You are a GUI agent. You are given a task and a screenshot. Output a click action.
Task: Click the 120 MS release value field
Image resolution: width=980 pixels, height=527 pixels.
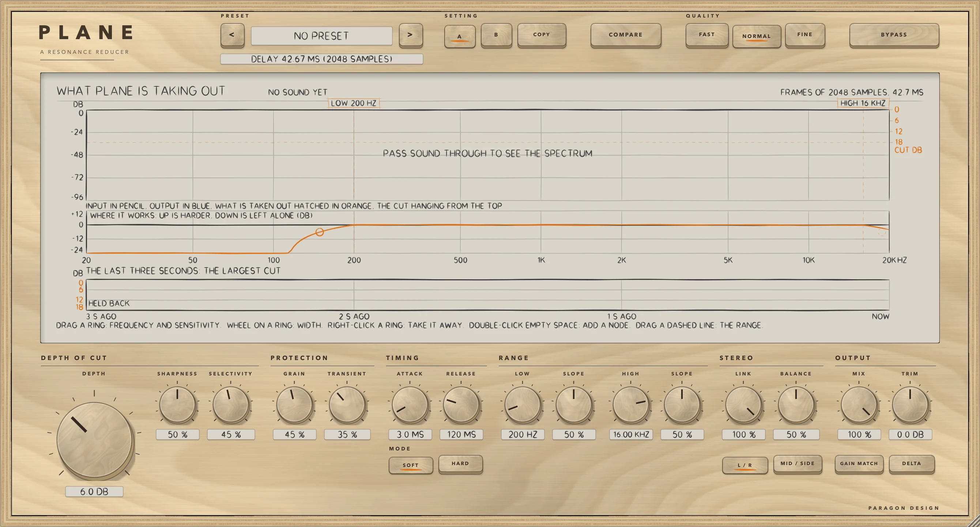(x=461, y=434)
